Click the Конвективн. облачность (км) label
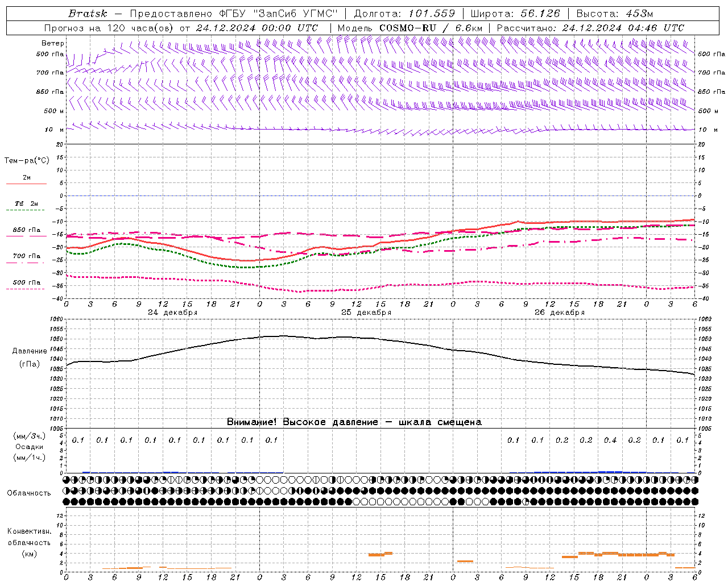 29,542
